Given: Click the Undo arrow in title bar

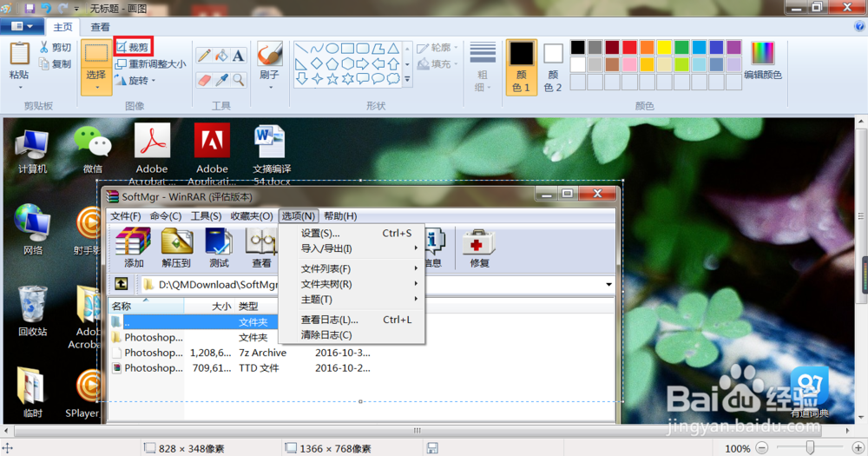Looking at the screenshot, I should (46, 9).
